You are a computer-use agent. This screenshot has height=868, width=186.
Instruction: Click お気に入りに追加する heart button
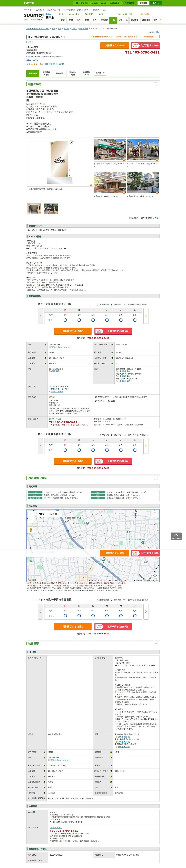pyautogui.click(x=125, y=37)
